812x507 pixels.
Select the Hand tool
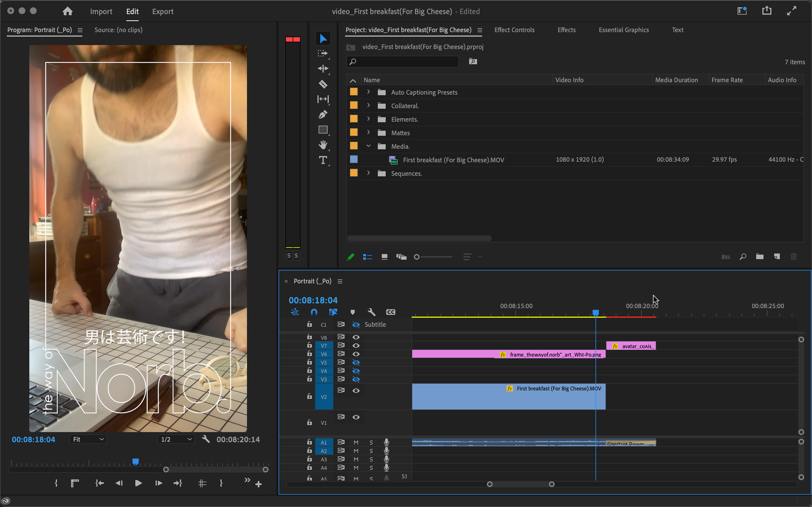click(323, 145)
